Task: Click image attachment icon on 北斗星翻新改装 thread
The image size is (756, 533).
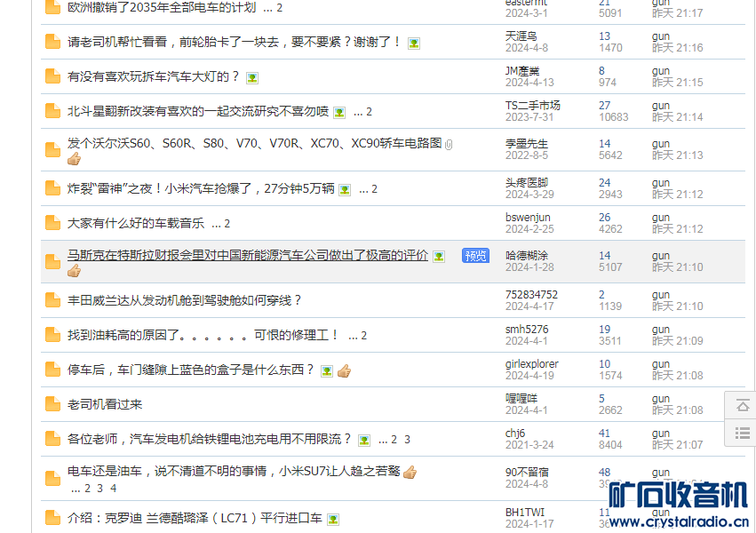Action: tap(339, 113)
